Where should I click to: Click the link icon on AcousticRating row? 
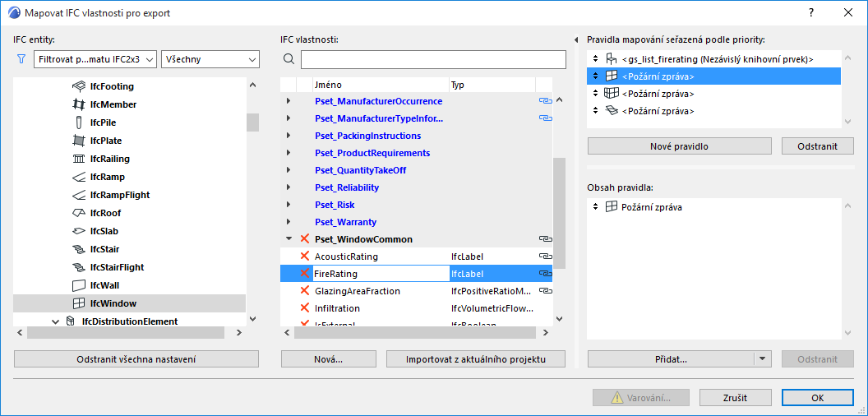tap(545, 257)
